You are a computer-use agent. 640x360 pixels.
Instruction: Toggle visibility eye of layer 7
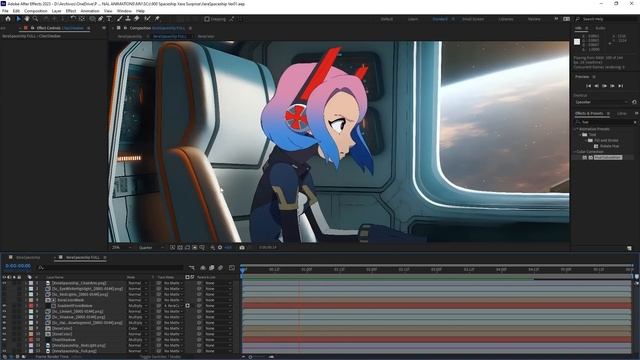(4, 317)
